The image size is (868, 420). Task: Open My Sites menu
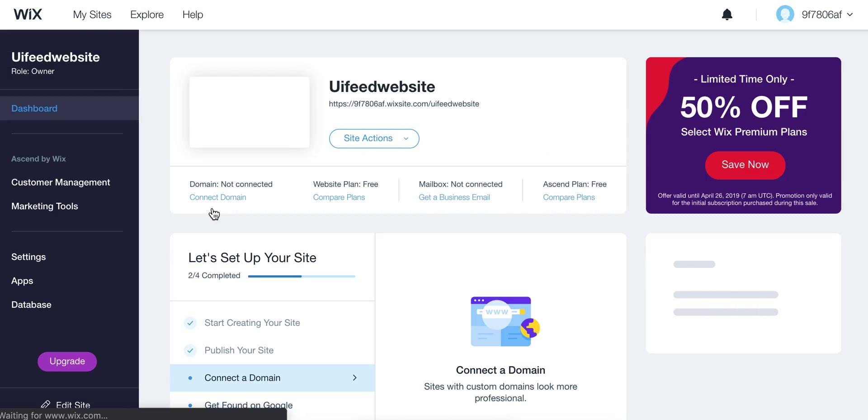coord(92,14)
